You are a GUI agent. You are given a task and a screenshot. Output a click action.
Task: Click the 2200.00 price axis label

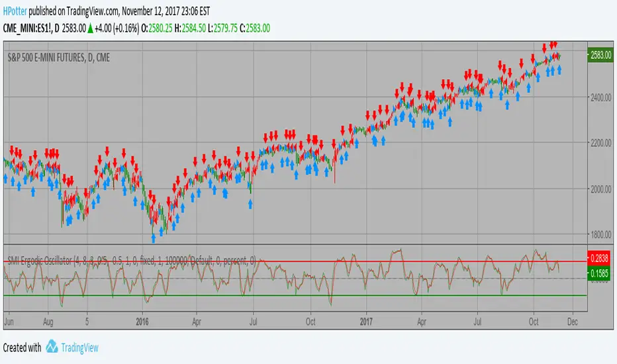[601, 143]
